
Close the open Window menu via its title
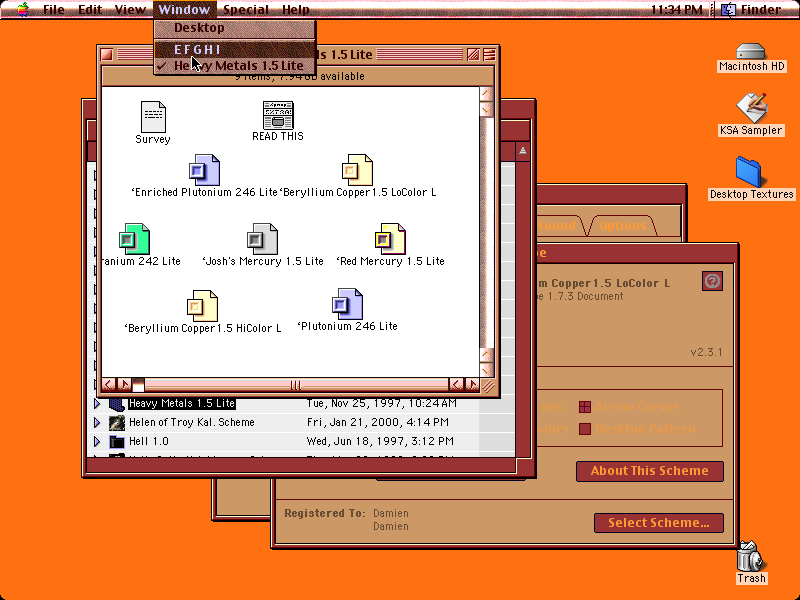point(184,9)
